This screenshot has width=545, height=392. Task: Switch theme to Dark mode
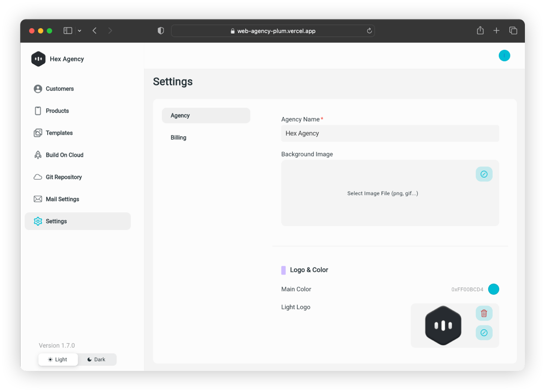pyautogui.click(x=97, y=359)
